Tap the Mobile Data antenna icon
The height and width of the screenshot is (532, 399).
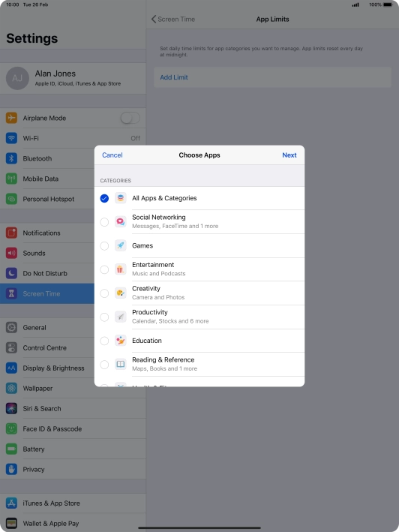pyautogui.click(x=11, y=179)
